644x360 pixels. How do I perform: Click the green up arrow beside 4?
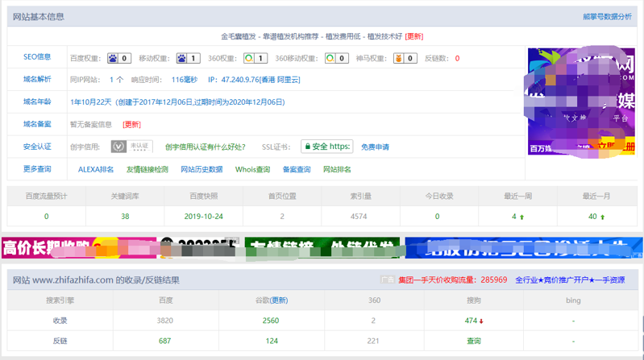tap(522, 217)
